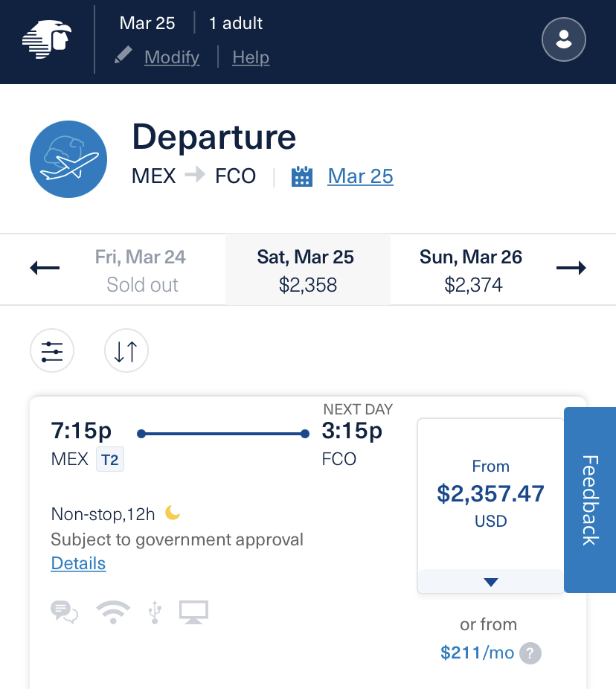Image resolution: width=616 pixels, height=689 pixels.
Task: Go to next dates with right arrow
Action: pyautogui.click(x=571, y=268)
